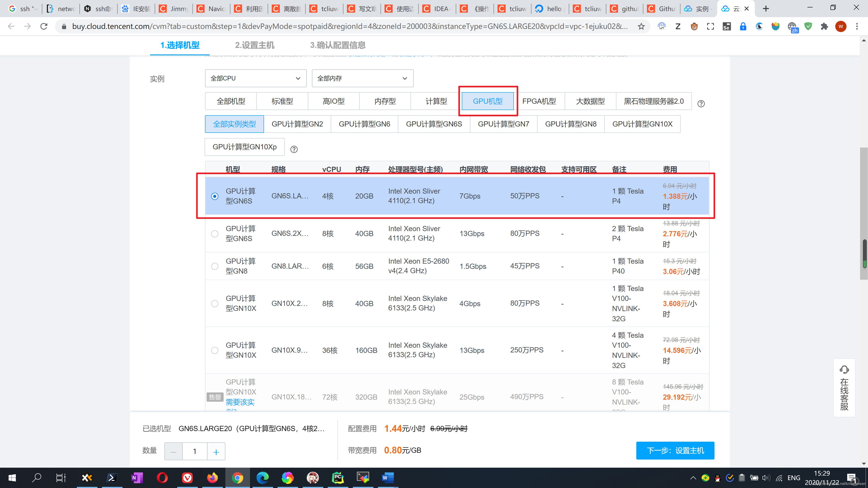Select the GN8.LAR... 6核 56GB instance radio
868x488 pixels.
click(x=215, y=266)
